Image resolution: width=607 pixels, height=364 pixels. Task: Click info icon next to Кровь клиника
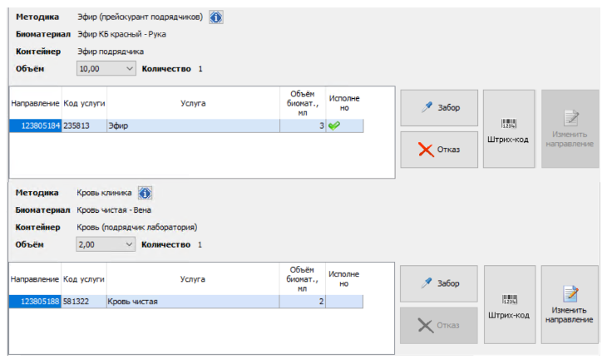point(145,194)
